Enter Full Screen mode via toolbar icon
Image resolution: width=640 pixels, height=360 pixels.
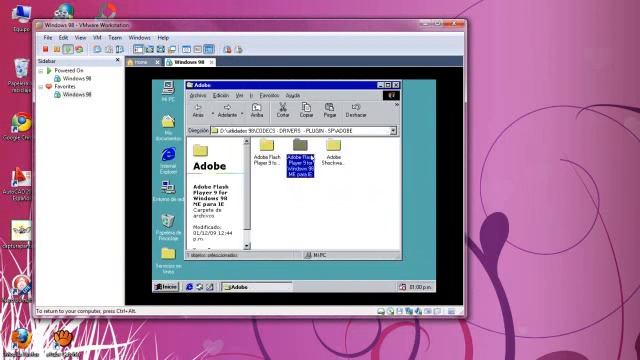(160, 49)
